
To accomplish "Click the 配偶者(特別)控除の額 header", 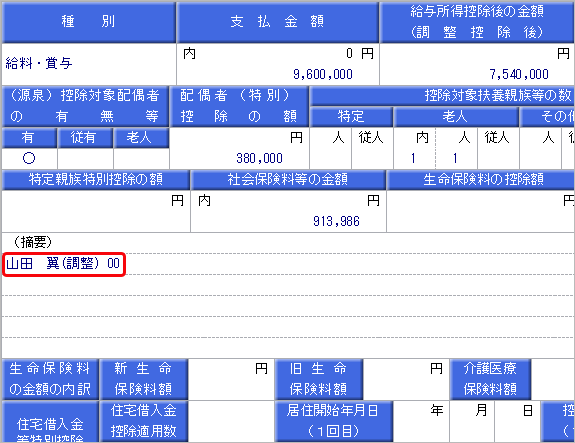I will click(x=239, y=106).
